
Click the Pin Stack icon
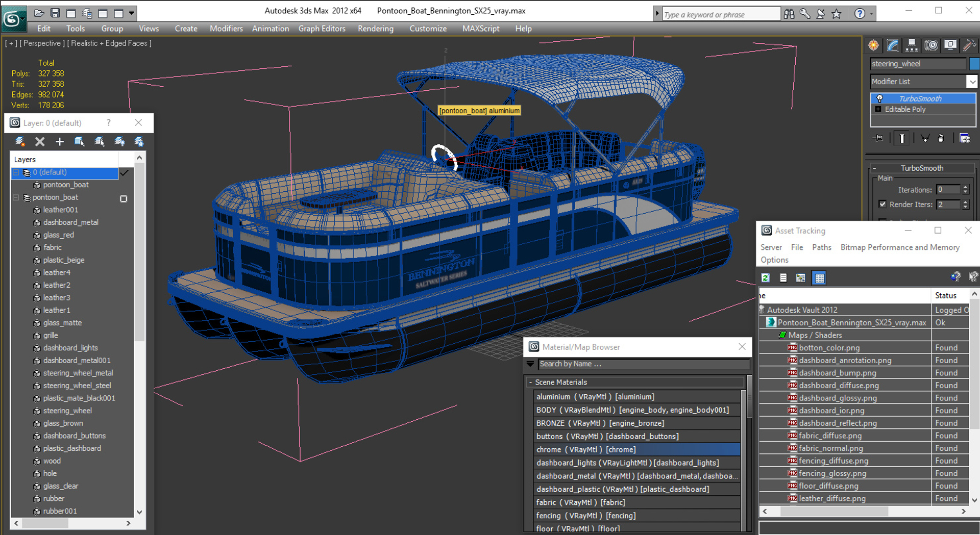tap(878, 138)
